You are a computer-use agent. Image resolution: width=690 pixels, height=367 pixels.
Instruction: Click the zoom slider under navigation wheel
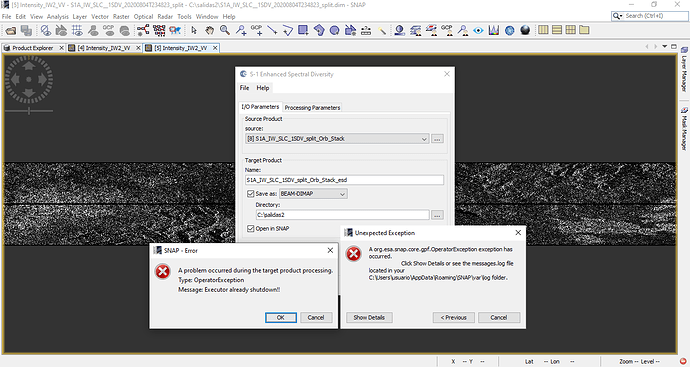click(x=29, y=110)
